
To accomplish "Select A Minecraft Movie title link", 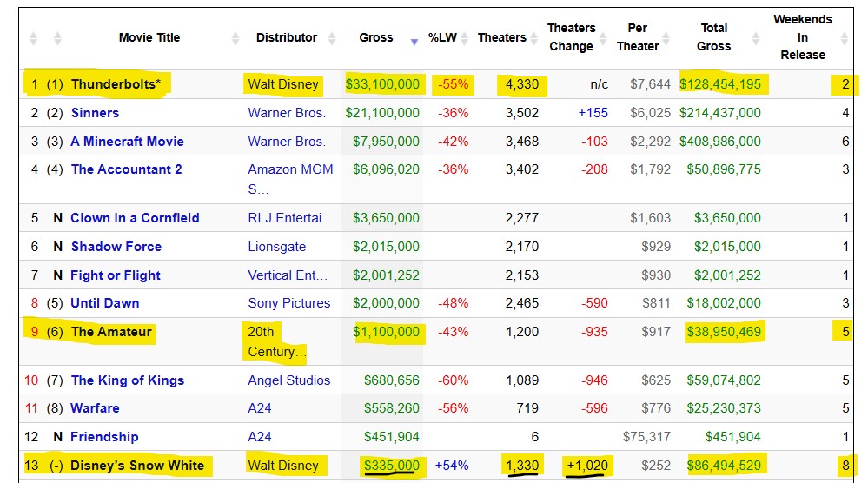I will [127, 142].
